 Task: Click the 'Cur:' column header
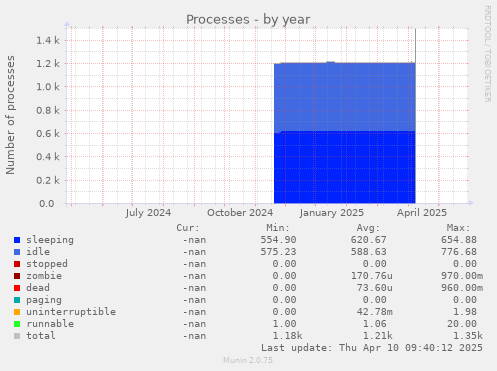pos(188,228)
